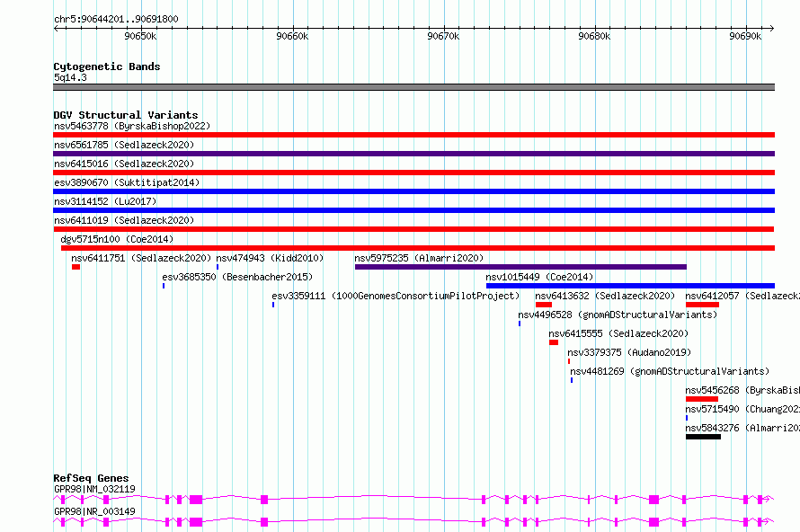Click the nsv1015449 (Coe2014) blue bar

click(630, 286)
